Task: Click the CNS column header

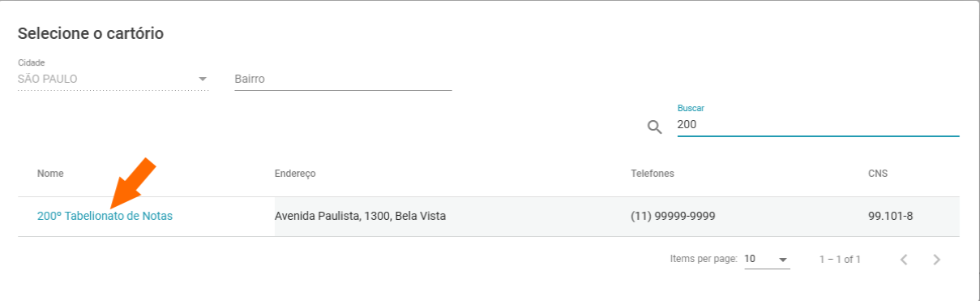Action: pos(878,174)
